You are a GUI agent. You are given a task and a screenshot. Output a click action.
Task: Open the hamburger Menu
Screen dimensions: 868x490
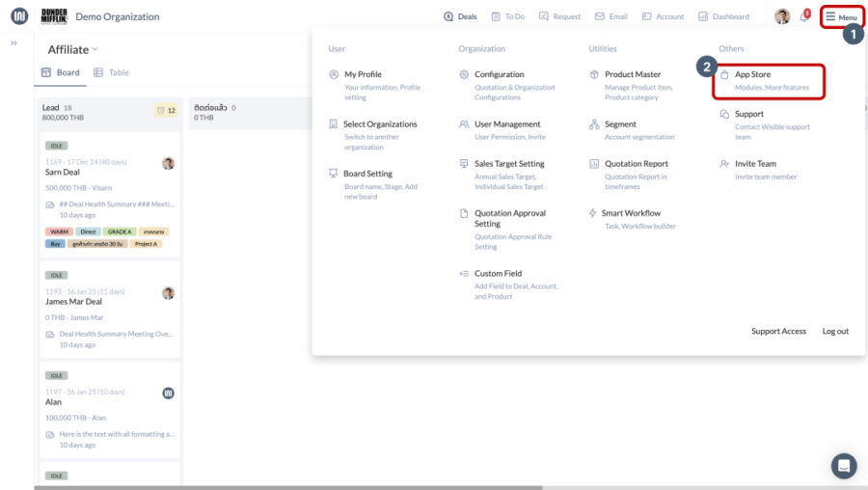pos(841,16)
